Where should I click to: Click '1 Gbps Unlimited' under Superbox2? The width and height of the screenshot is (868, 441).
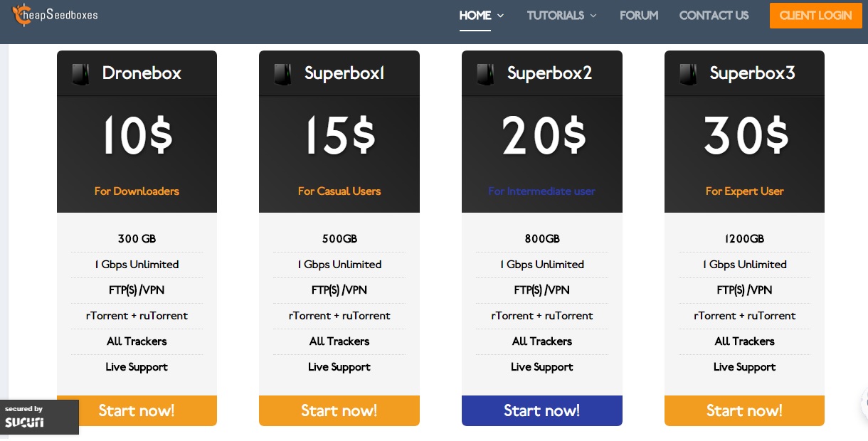(x=542, y=265)
